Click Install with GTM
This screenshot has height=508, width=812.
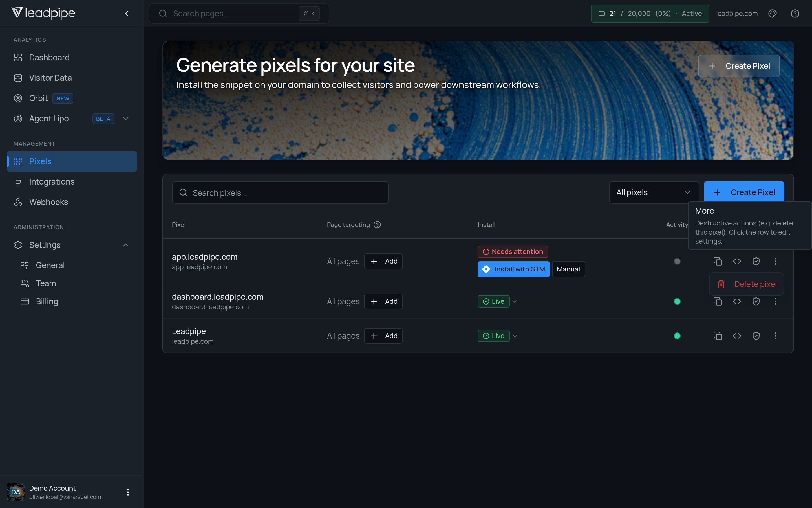pos(513,269)
